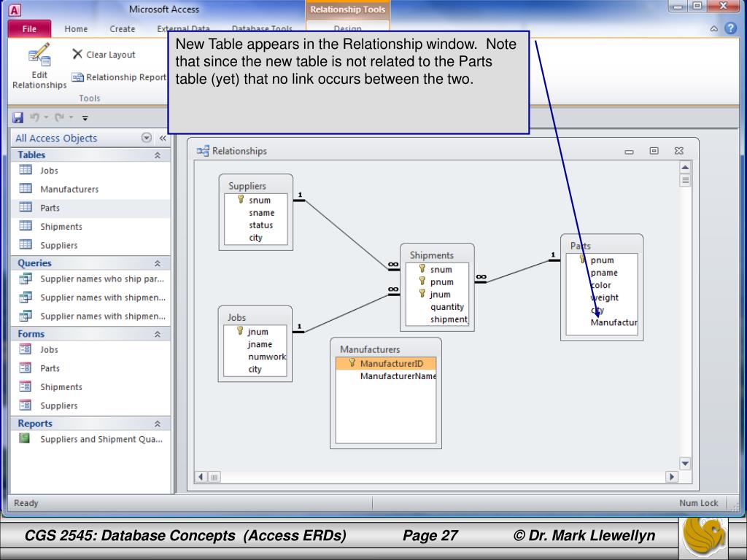Image resolution: width=747 pixels, height=560 pixels.
Task: Select snum key field in Suppliers table
Action: click(256, 200)
